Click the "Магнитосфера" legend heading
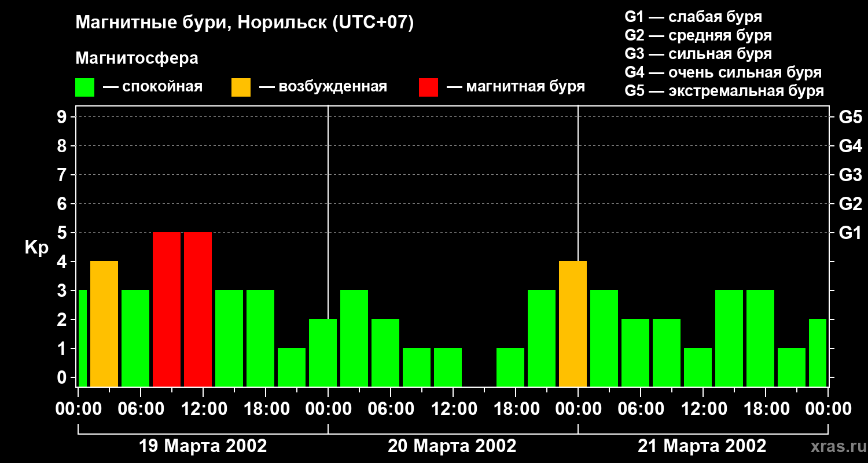The height and width of the screenshot is (463, 868). click(x=137, y=58)
